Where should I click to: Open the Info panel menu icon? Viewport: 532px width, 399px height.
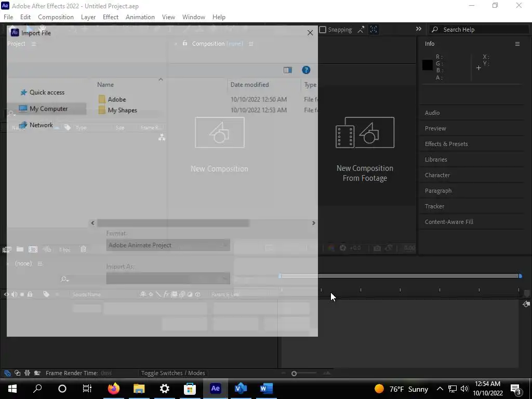coord(517,44)
